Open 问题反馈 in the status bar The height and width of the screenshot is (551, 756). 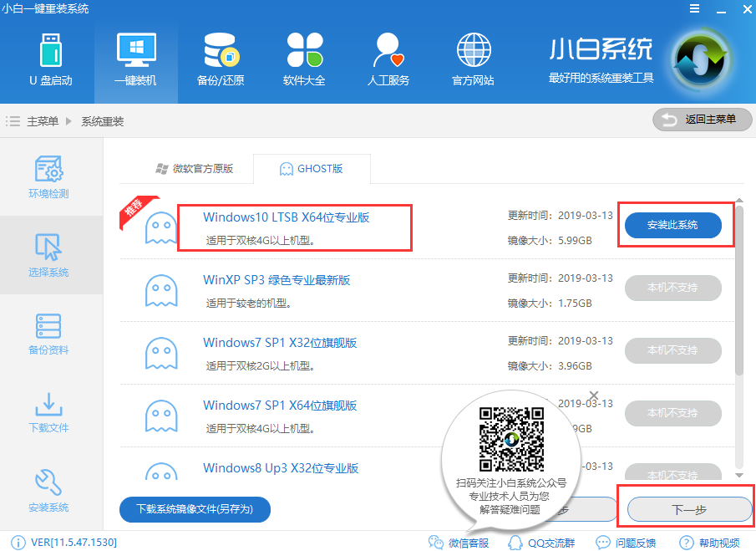point(626,543)
